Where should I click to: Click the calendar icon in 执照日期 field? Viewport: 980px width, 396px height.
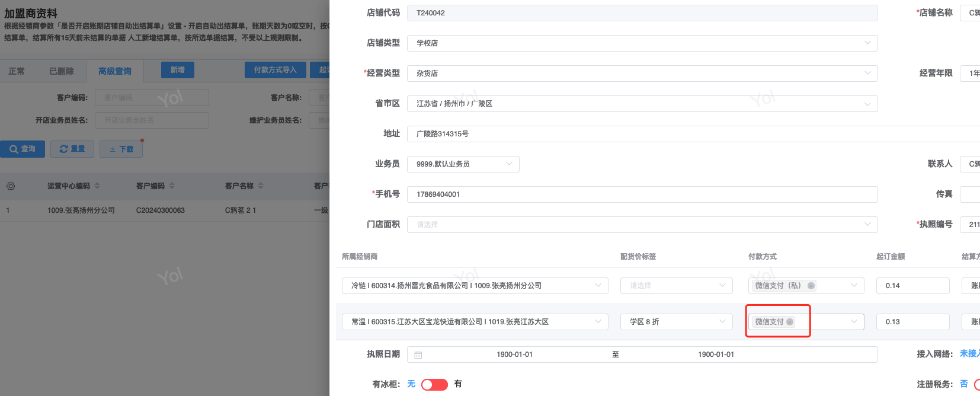pos(418,355)
